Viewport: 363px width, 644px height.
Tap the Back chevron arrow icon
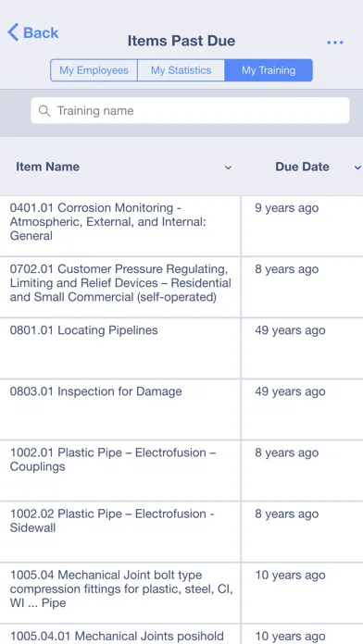[x=13, y=32]
